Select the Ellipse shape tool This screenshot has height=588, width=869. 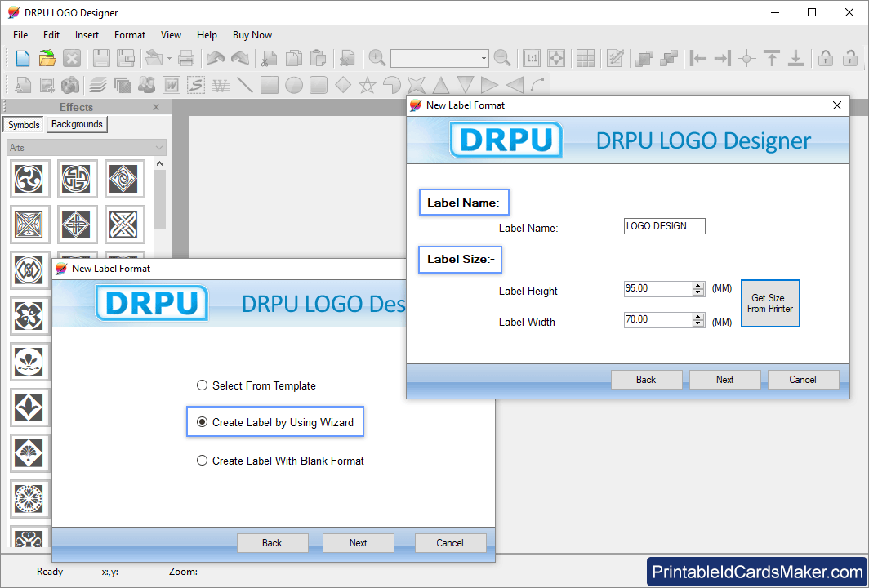[x=294, y=85]
